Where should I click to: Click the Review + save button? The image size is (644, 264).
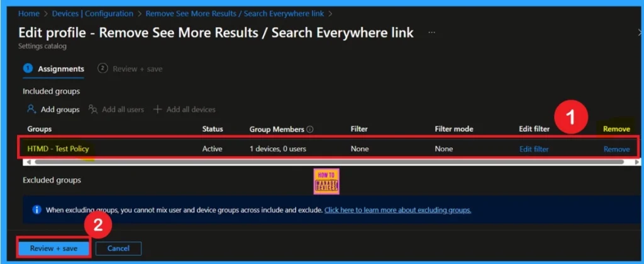(53, 248)
